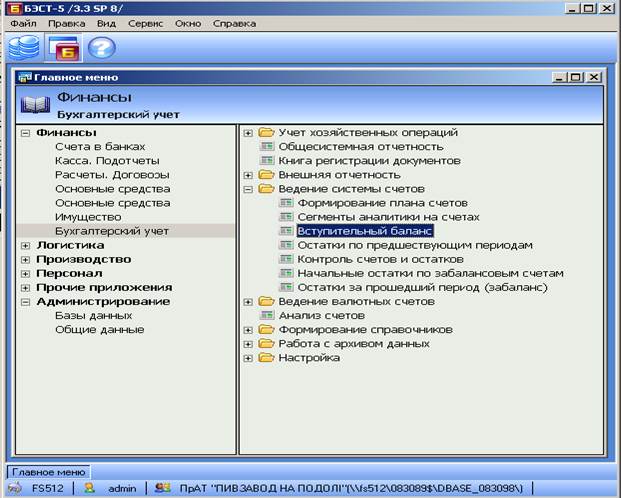
Task: Open help with the question mark icon
Action: (101, 48)
